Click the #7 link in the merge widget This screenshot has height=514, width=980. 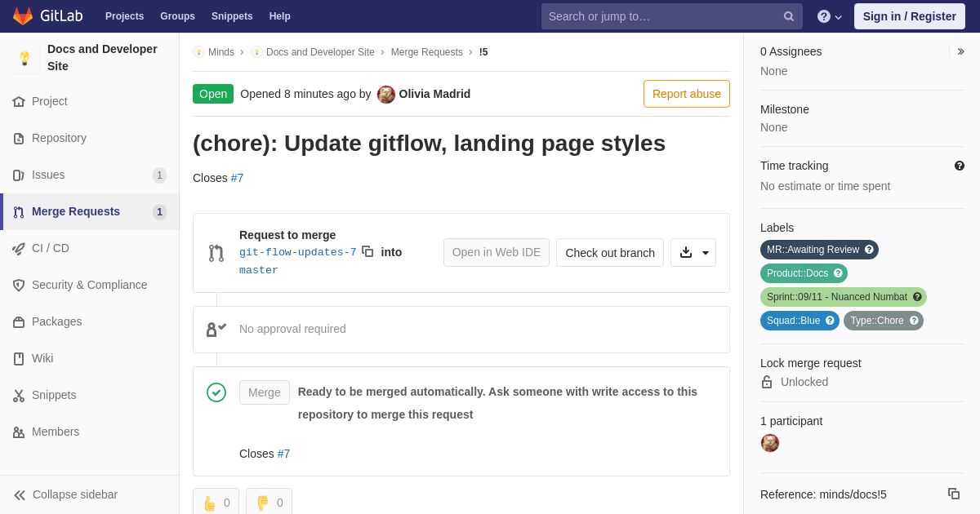tap(283, 454)
